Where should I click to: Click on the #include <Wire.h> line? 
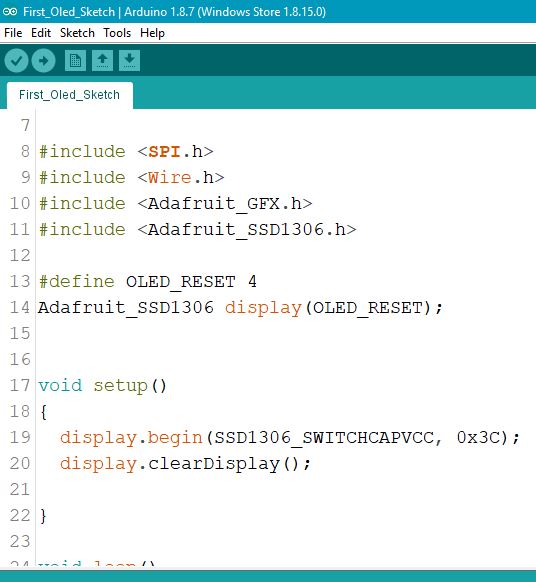[x=131, y=177]
